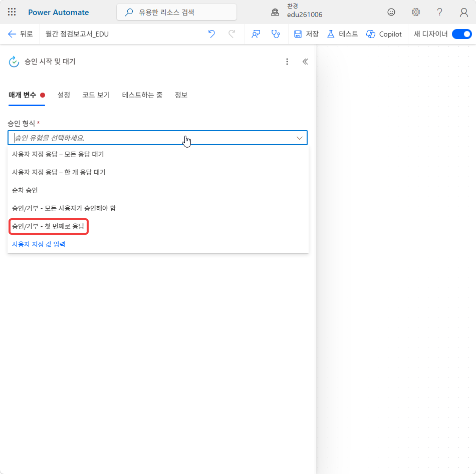This screenshot has width=476, height=474.
Task: Collapse the panel with double chevron
Action: [x=305, y=62]
